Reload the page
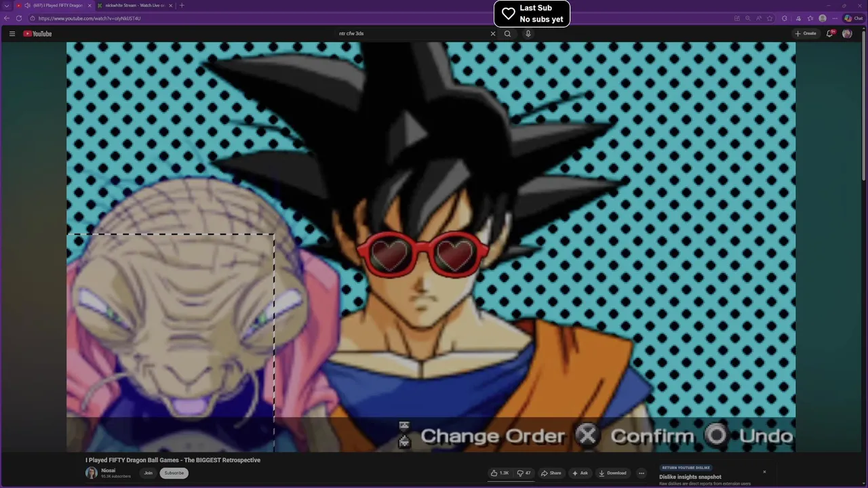Screen dimensions: 868x488 18,18
